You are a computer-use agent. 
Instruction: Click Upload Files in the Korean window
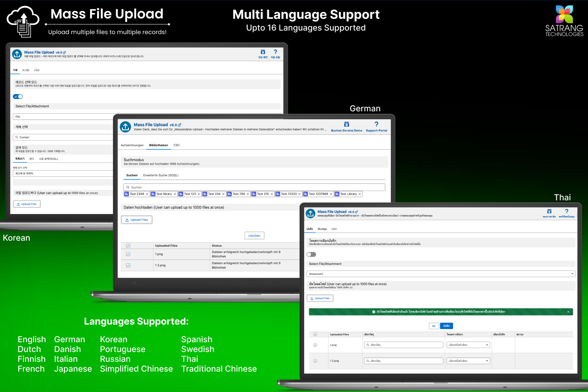pyautogui.click(x=27, y=204)
